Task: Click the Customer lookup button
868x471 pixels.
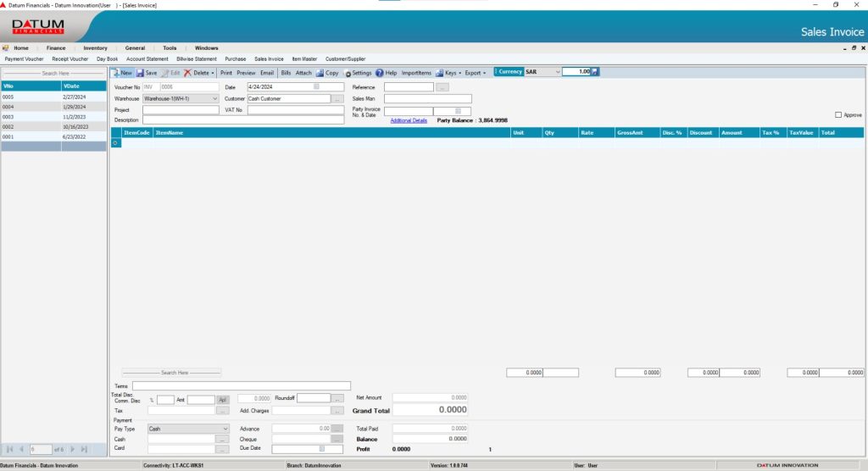Action: coord(337,98)
